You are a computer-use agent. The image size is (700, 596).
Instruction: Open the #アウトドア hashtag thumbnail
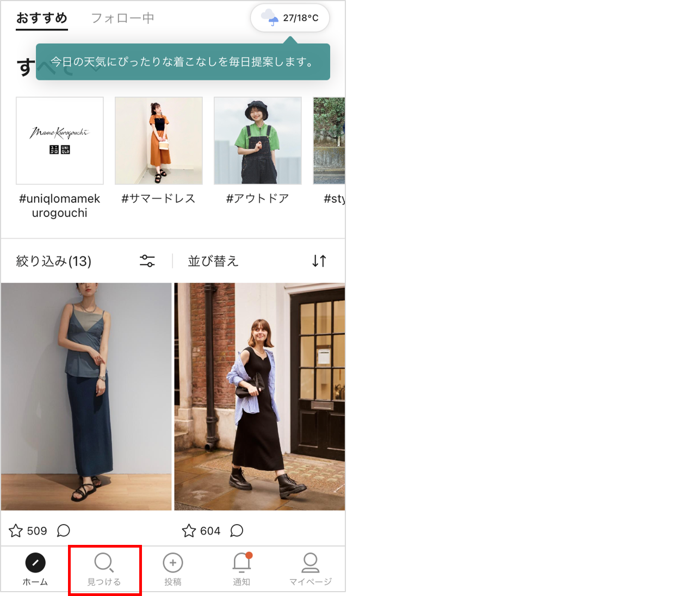click(x=258, y=141)
